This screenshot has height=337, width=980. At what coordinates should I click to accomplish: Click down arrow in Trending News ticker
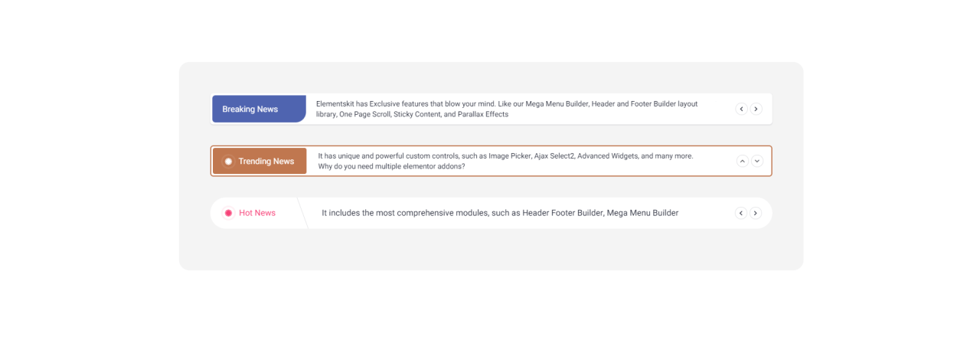(756, 161)
